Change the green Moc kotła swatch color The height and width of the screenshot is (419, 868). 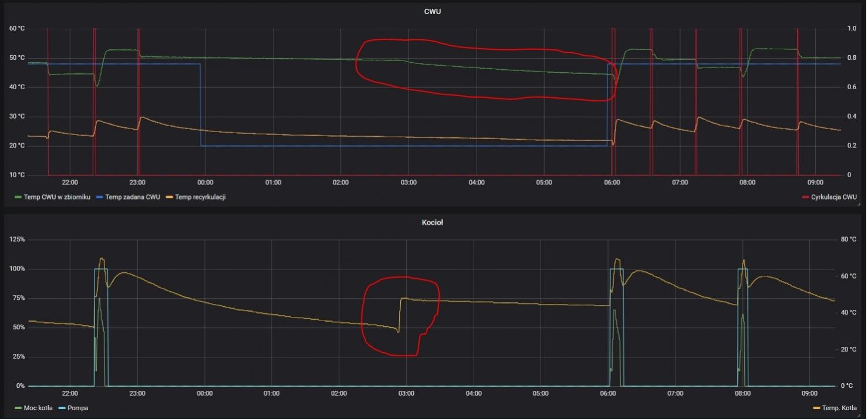pos(18,408)
